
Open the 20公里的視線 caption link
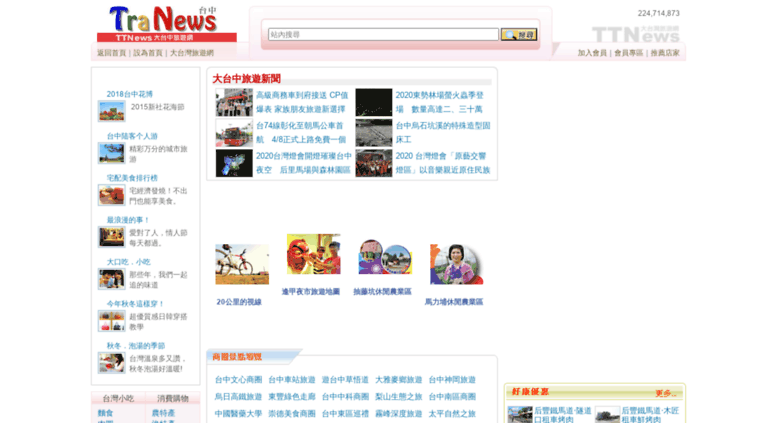click(x=239, y=302)
